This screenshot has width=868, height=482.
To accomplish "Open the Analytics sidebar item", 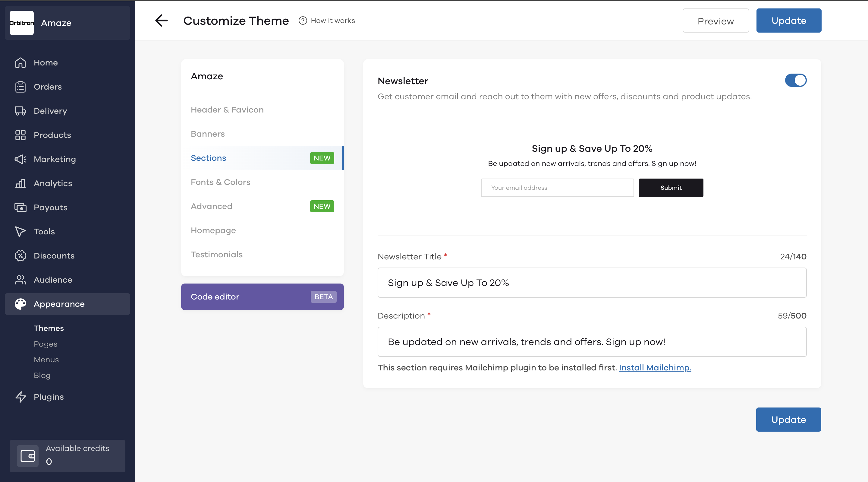I will pyautogui.click(x=68, y=183).
